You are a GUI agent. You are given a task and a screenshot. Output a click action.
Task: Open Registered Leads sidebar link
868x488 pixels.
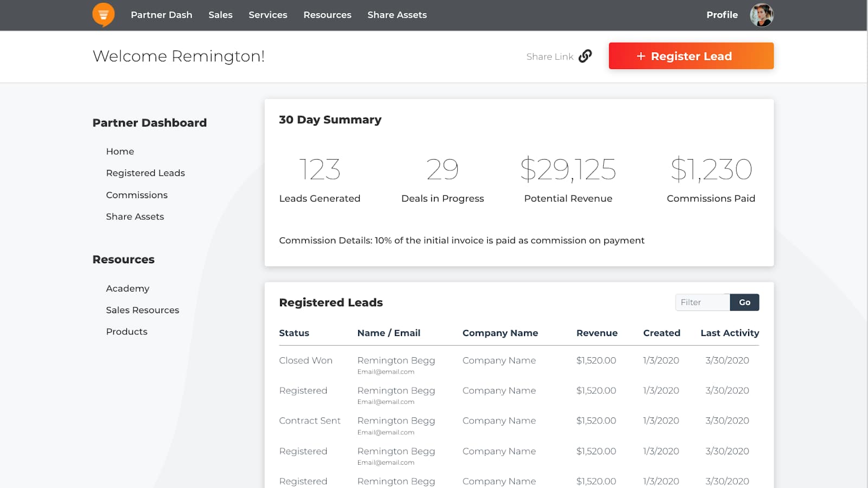pos(145,173)
